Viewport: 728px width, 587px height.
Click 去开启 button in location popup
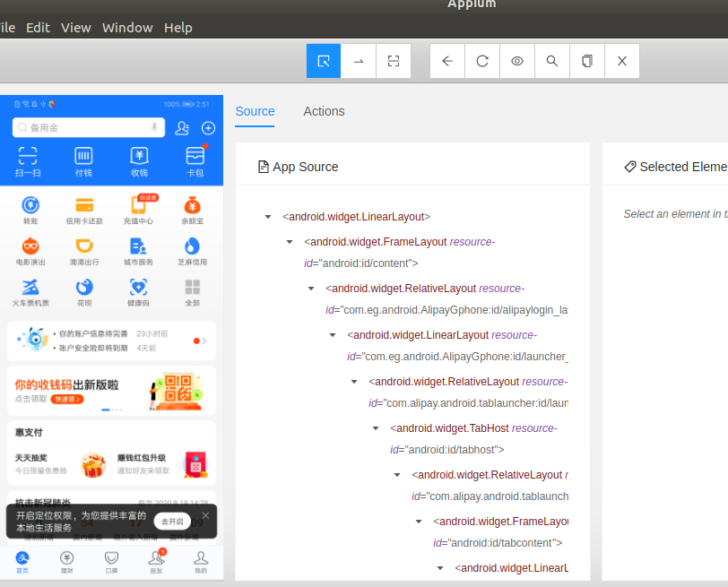(172, 521)
